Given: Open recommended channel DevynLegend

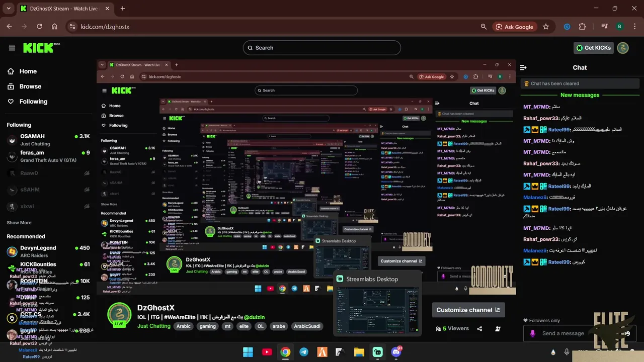Looking at the screenshot, I should tap(48, 251).
